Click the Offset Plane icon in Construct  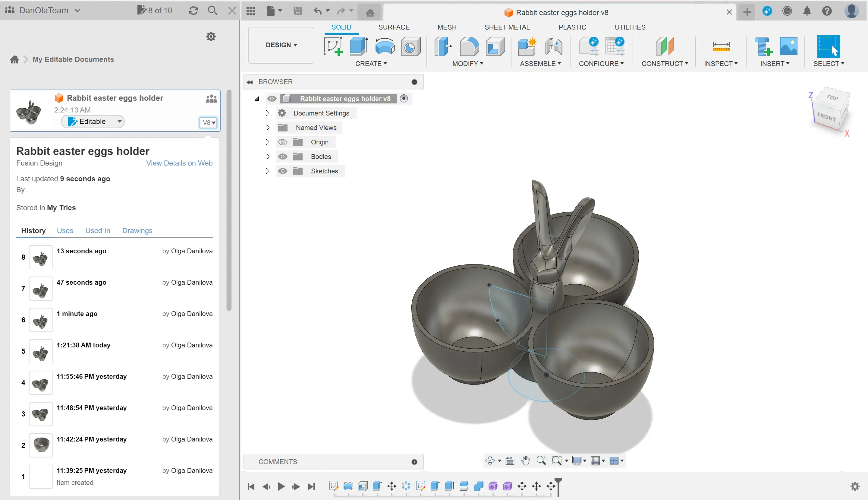coord(665,46)
